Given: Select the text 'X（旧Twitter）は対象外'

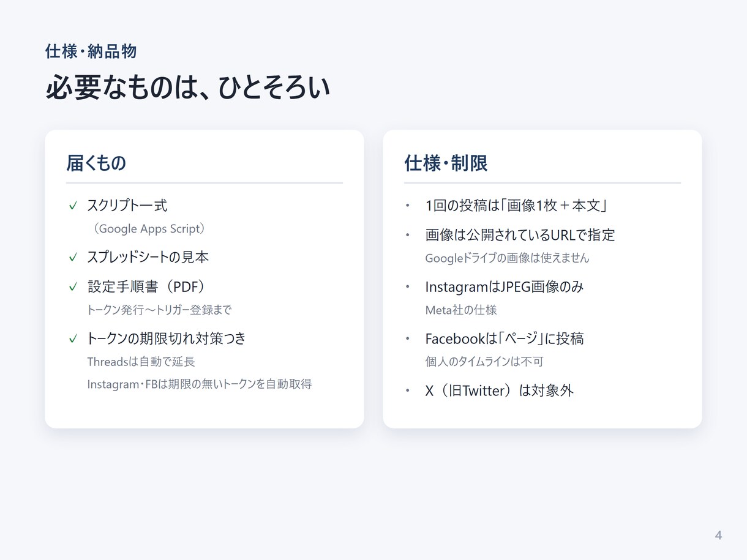Looking at the screenshot, I should (500, 390).
